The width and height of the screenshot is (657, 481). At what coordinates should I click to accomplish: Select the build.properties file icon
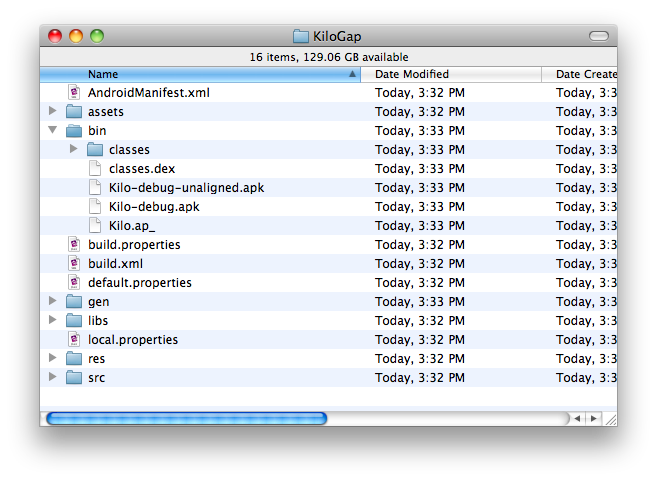point(74,244)
